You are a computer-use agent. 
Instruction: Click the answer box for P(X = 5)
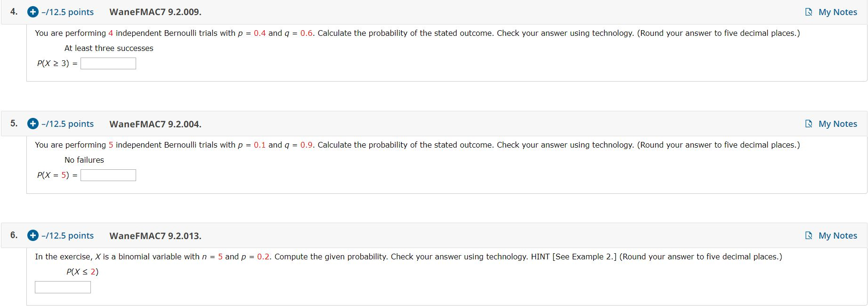click(x=107, y=175)
